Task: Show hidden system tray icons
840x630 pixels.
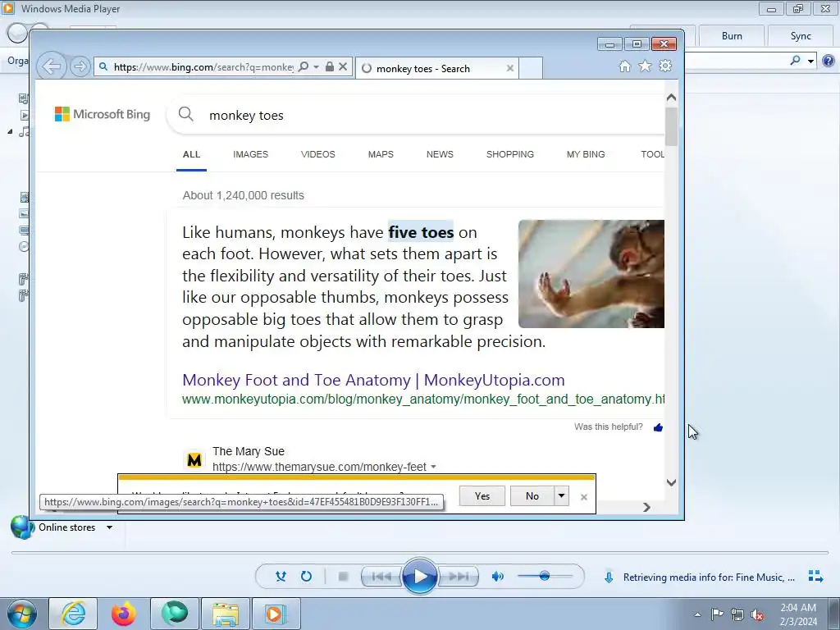Action: [697, 614]
